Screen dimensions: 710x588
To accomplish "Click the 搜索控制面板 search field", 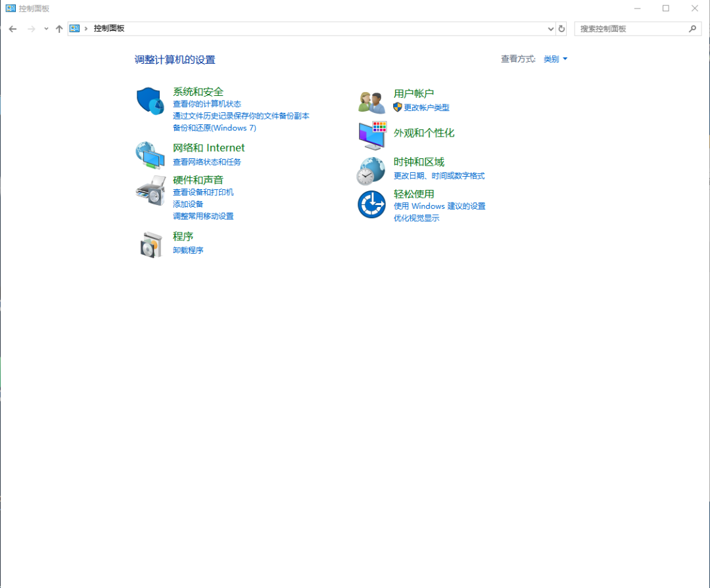I will click(x=638, y=28).
